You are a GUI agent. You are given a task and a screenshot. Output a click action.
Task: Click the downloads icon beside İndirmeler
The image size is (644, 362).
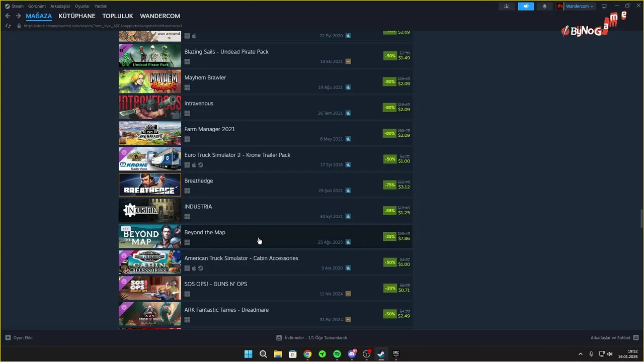[279, 338]
